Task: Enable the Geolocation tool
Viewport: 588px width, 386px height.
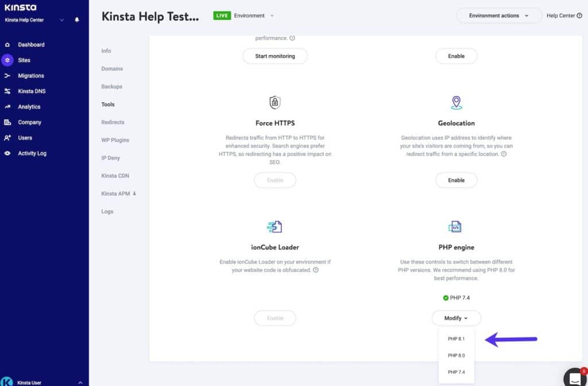Action: point(456,180)
